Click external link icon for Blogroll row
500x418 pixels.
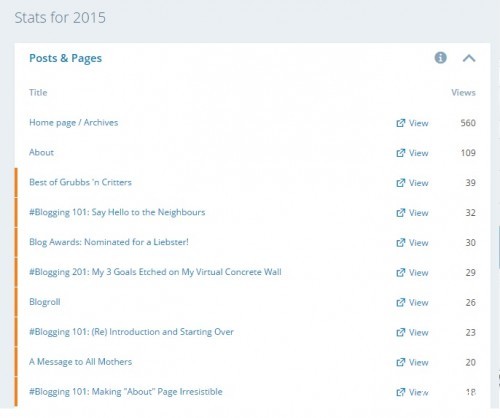[400, 302]
